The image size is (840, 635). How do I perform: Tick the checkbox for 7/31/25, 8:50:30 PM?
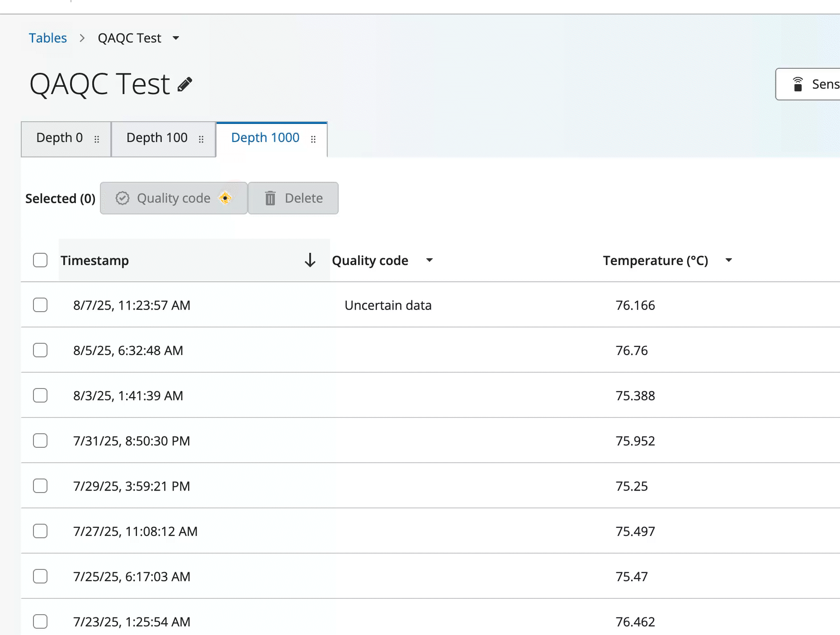[x=40, y=441]
